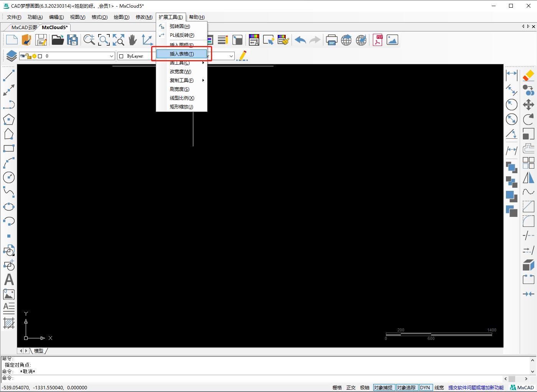This screenshot has height=392, width=537.
Task: Toggle 正交 ortho mode in status bar
Action: click(x=351, y=387)
